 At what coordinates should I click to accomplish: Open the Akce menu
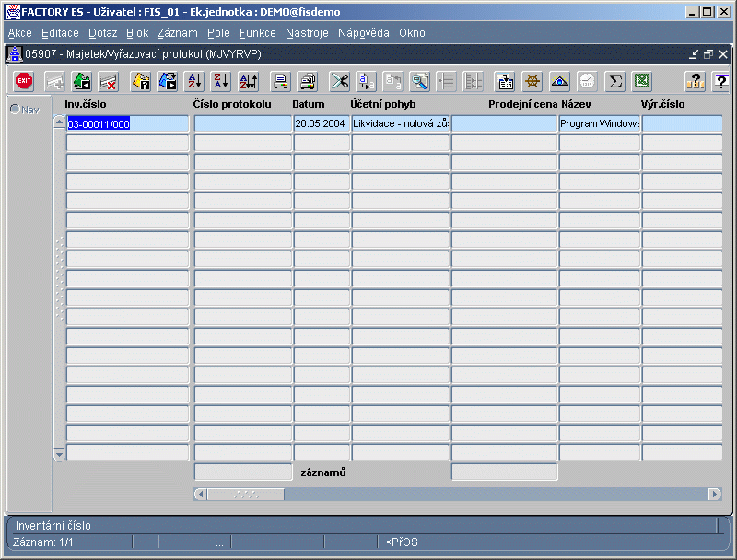pos(19,33)
